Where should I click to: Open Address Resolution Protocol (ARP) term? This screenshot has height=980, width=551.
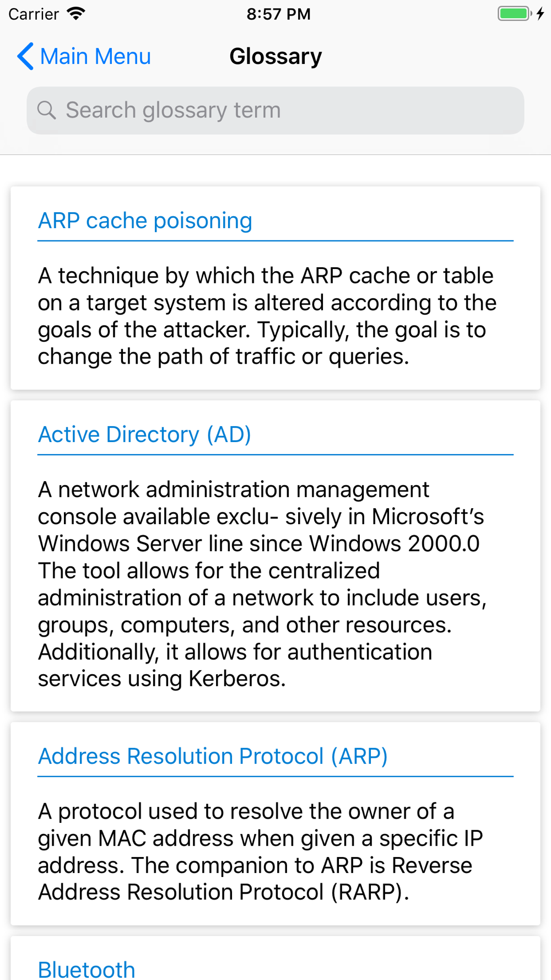pos(213,756)
